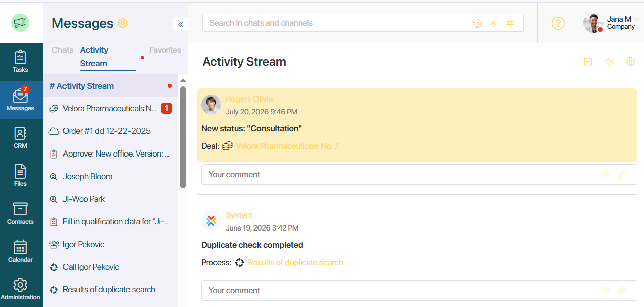The height and width of the screenshot is (307, 644).
Task: Click New status: "Consultation" text
Action: pyautogui.click(x=251, y=129)
